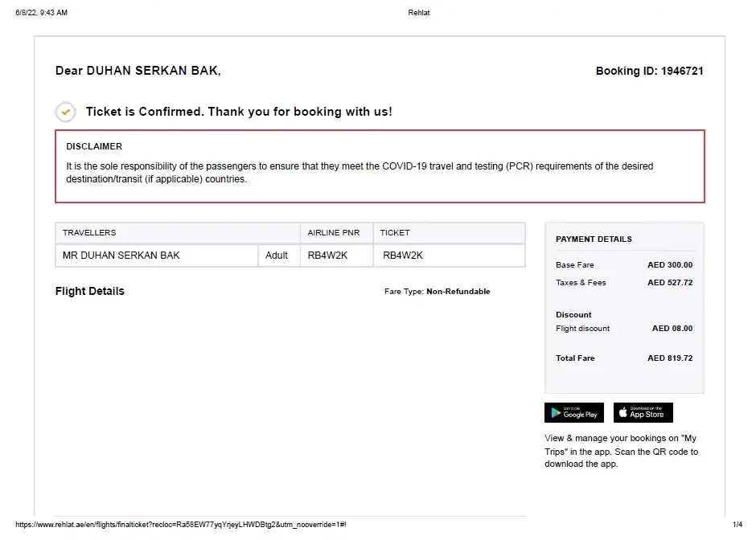The height and width of the screenshot is (540, 756).
Task: Click the TICKET column header
Action: [x=395, y=233]
